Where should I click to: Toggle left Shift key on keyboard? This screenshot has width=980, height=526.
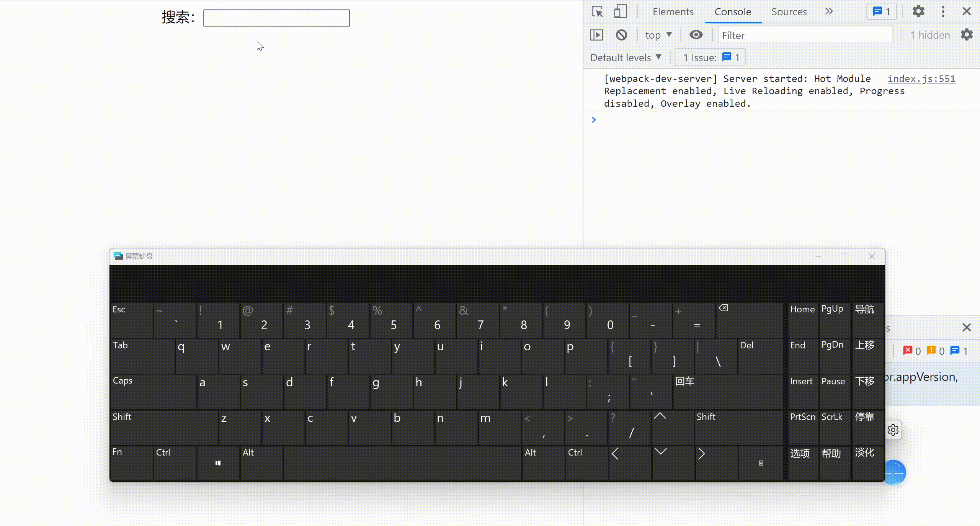coord(164,427)
